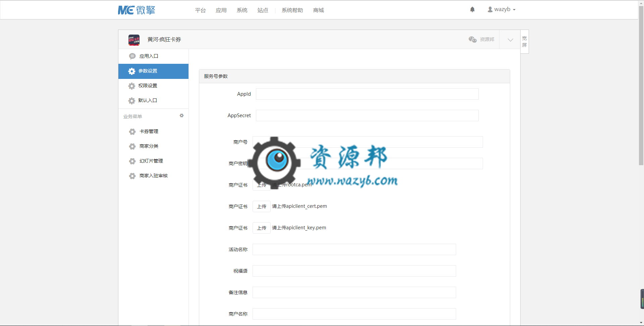Open 商家入驻审核 in the sidebar
The height and width of the screenshot is (326, 644).
coord(153,176)
